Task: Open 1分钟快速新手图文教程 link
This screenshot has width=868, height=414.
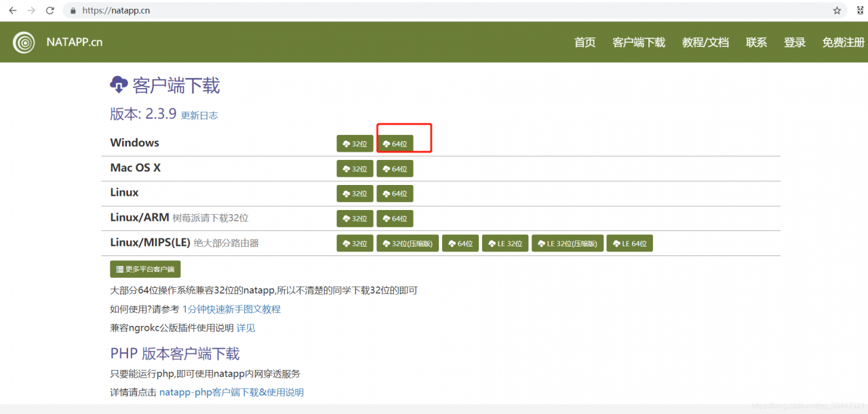Action: tap(231, 309)
